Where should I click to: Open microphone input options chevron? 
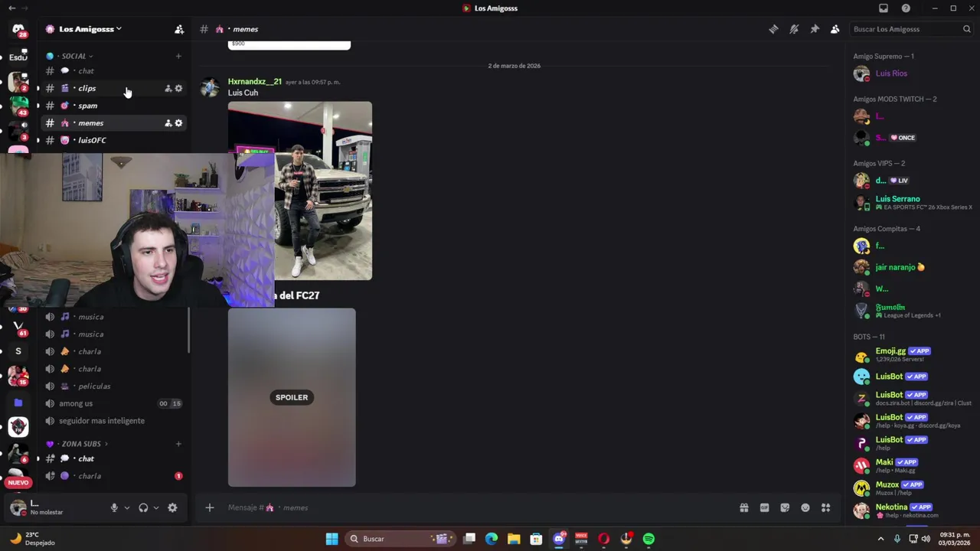(x=127, y=507)
